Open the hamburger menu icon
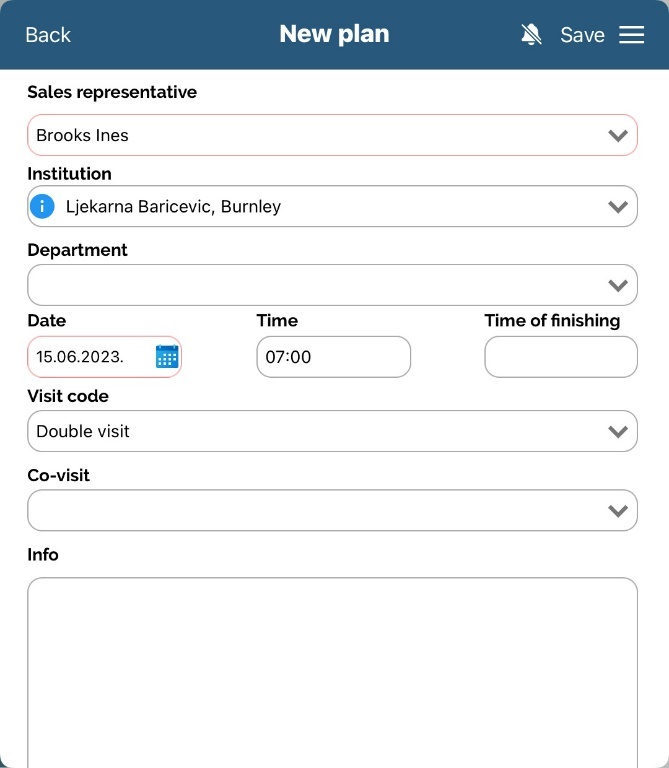The width and height of the screenshot is (669, 768). (x=632, y=35)
